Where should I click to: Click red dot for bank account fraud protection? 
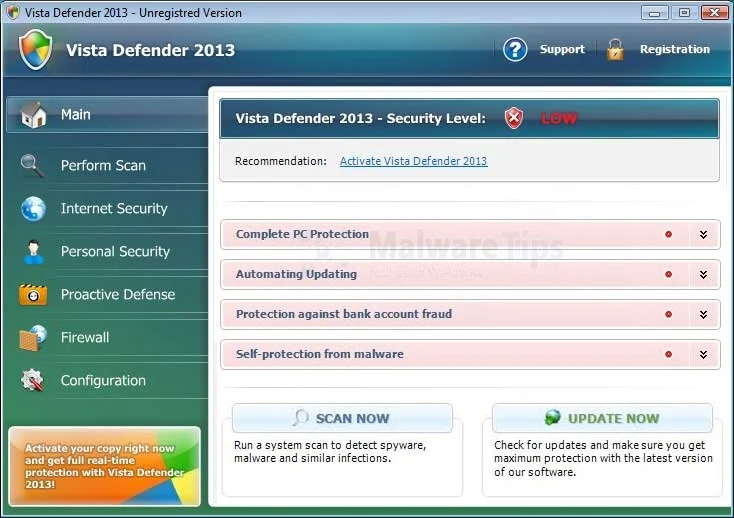point(668,314)
